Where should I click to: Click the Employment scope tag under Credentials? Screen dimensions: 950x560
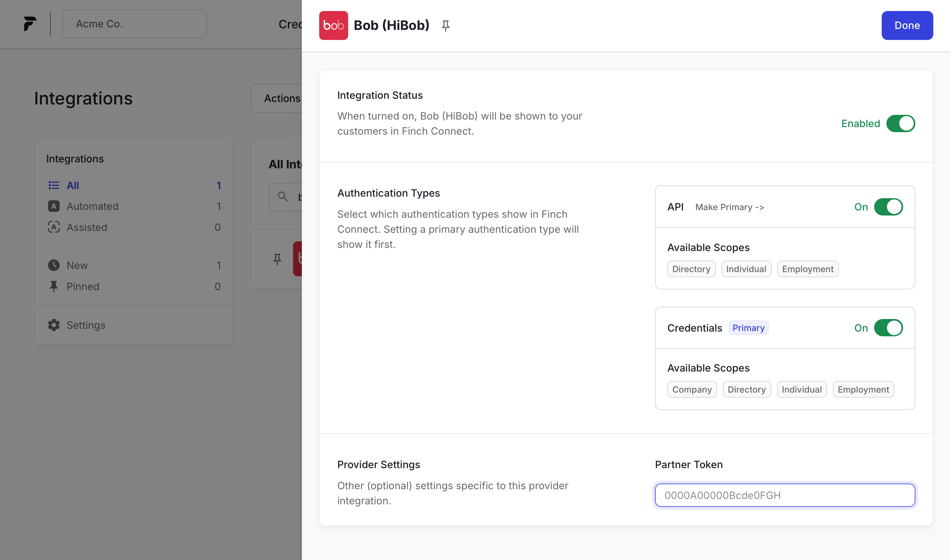click(x=863, y=389)
